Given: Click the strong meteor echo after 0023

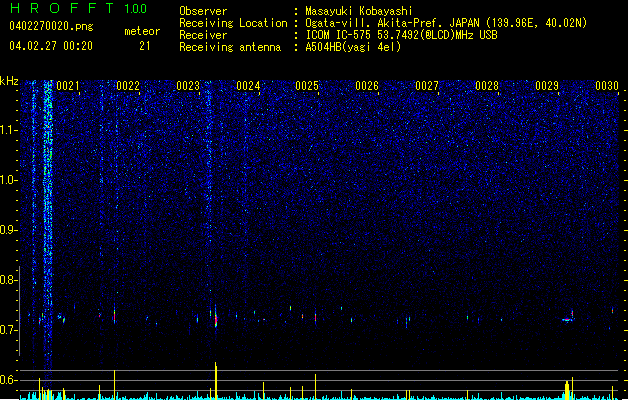Looking at the screenshot, I should [x=216, y=317].
